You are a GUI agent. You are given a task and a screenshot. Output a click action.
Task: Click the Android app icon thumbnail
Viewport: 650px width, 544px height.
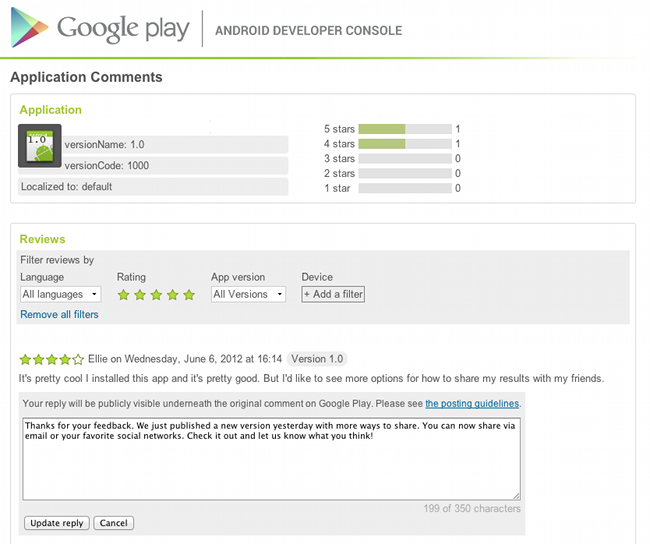[40, 146]
